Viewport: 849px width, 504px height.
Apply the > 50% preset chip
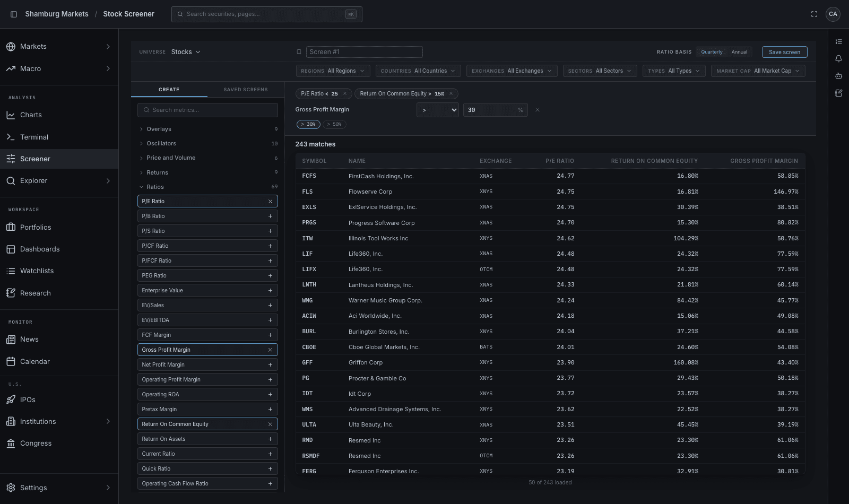pos(334,125)
